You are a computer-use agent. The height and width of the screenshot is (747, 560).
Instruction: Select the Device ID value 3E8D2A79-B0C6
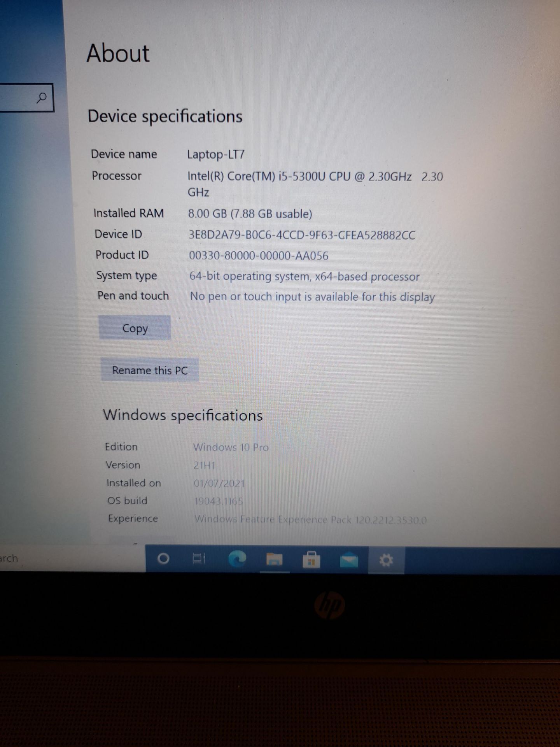pos(302,235)
